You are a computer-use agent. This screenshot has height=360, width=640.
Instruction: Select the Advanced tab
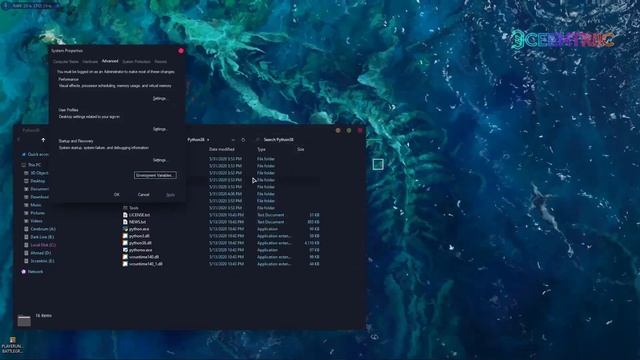click(x=110, y=61)
